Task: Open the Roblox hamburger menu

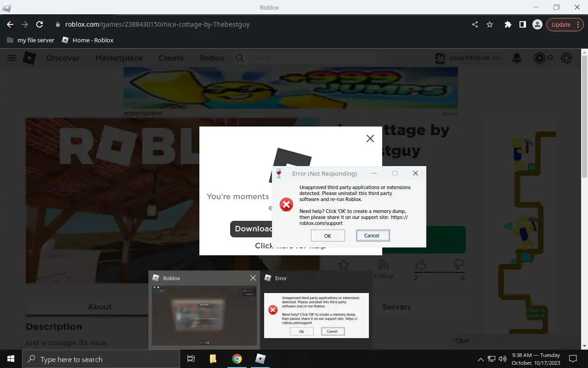Action: pyautogui.click(x=11, y=58)
